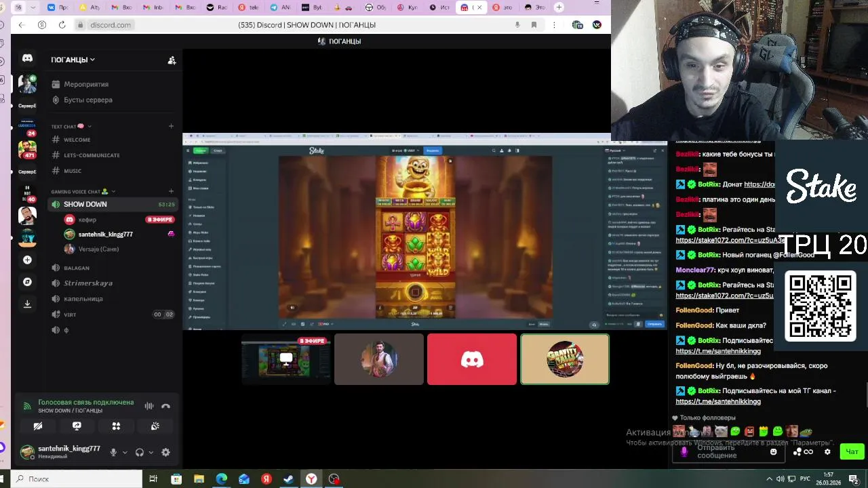This screenshot has width=868, height=488.
Task: Open emoji picker in stream chat
Action: point(774,452)
